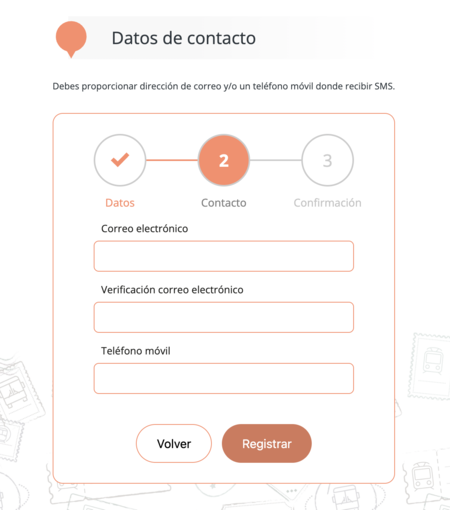Focus the Verificación correo electrónico field
Viewport: 450px width, 510px height.
click(224, 317)
